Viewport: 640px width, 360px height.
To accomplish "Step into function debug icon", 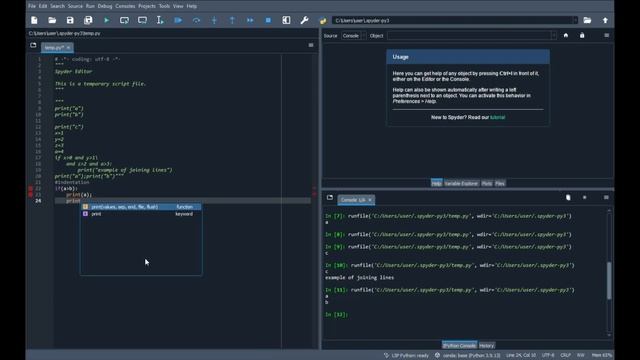I will coord(214,20).
